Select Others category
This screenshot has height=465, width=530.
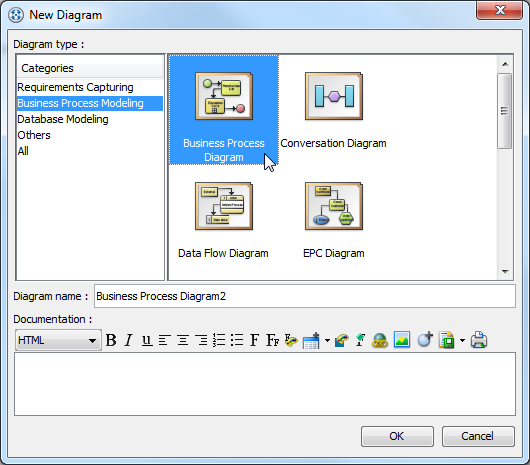90,135
